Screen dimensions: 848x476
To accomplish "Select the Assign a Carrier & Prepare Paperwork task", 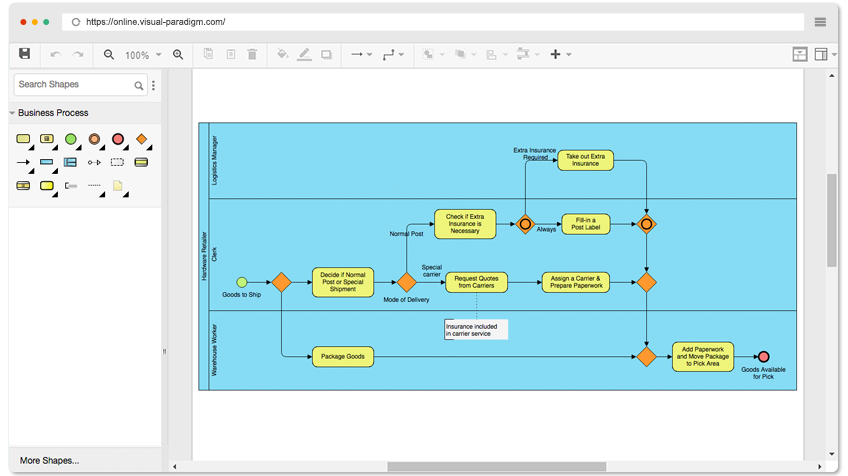I will click(576, 282).
